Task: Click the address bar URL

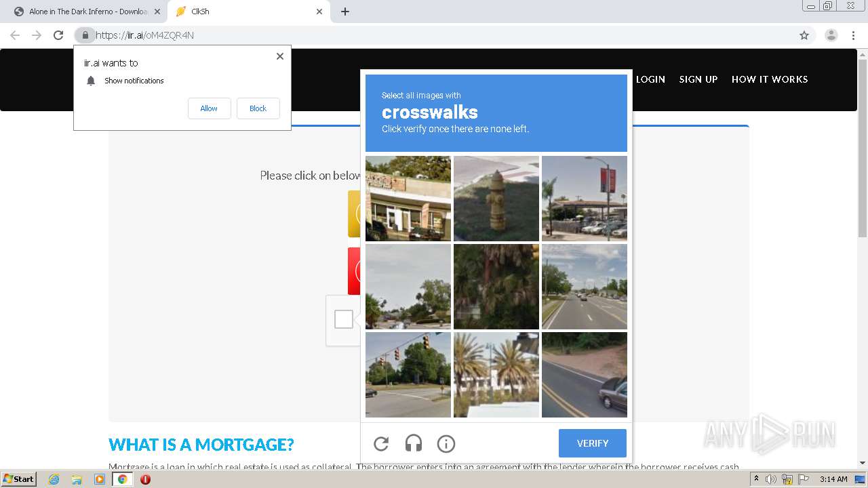Action: (x=144, y=35)
